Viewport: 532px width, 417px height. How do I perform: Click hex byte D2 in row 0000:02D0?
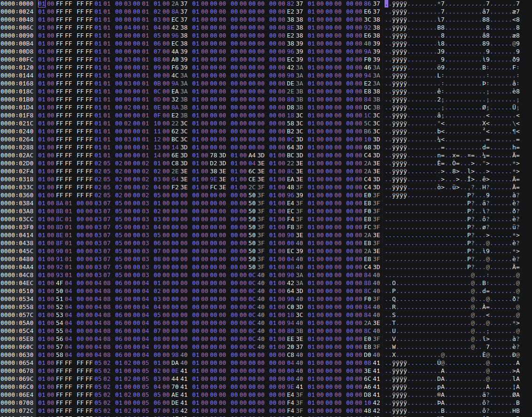pos(214,163)
